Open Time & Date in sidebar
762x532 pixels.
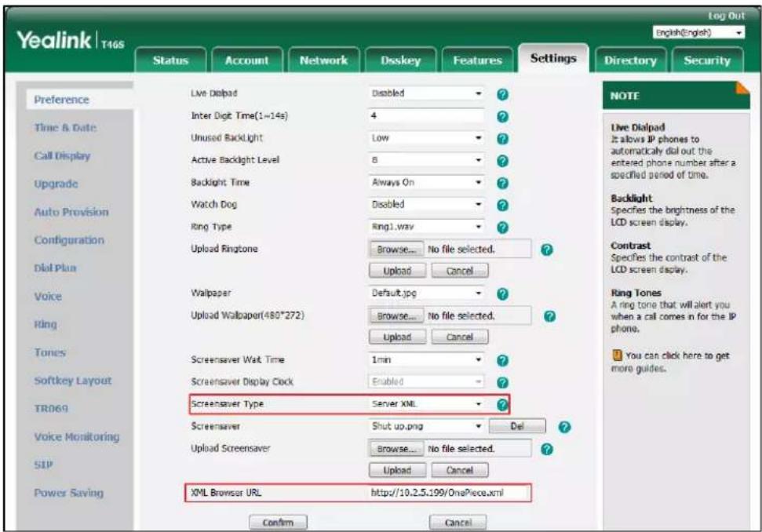(65, 128)
